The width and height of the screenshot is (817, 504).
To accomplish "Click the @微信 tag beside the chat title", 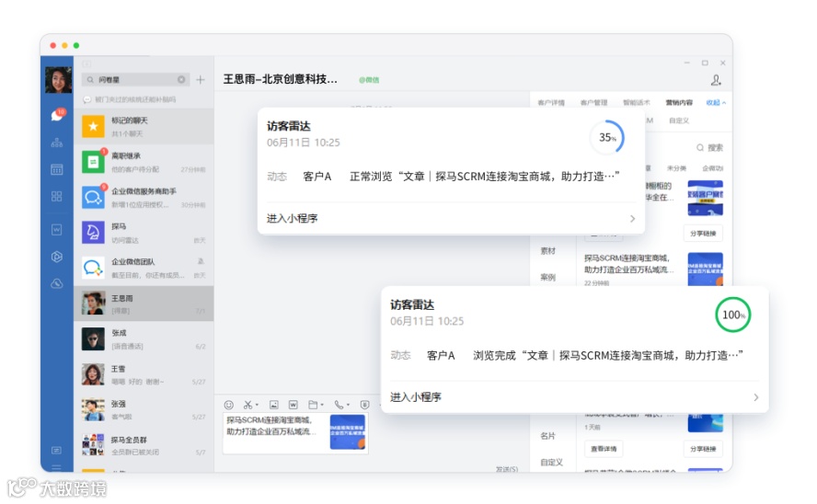I will point(369,80).
